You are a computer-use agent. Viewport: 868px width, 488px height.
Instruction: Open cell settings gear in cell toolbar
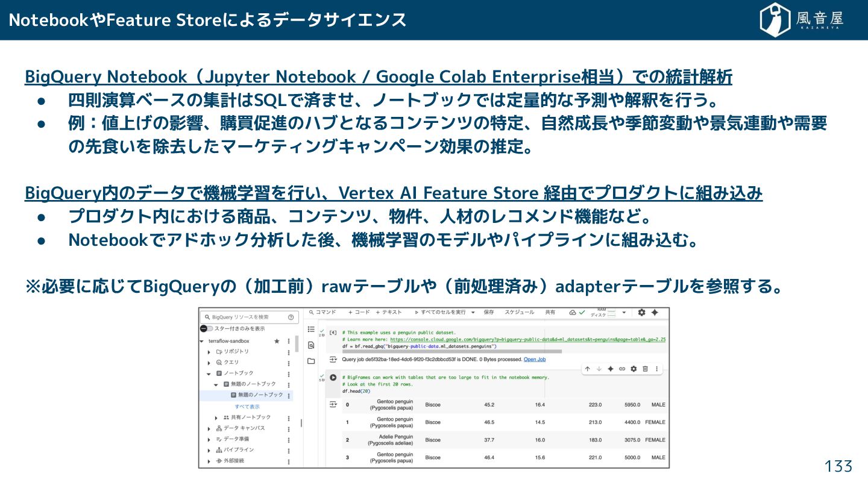click(x=634, y=369)
